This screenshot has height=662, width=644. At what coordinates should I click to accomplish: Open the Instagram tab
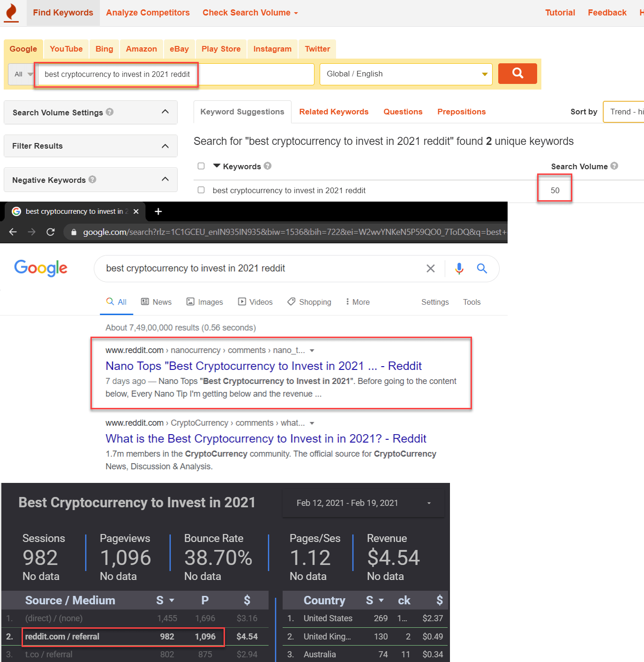272,49
